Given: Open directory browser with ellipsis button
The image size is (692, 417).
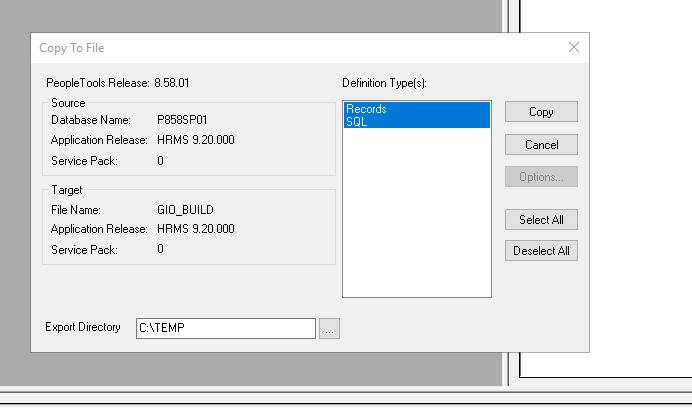Looking at the screenshot, I should point(329,328).
